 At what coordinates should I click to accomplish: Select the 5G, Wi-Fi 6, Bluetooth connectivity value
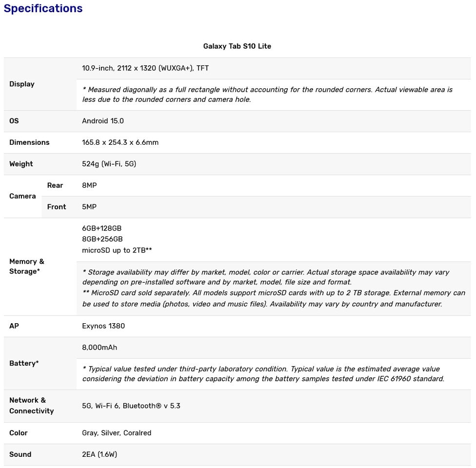[131, 406]
